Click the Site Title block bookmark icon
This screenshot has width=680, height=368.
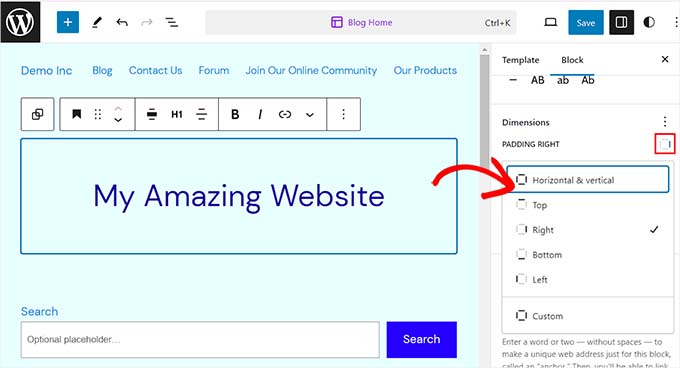click(76, 114)
